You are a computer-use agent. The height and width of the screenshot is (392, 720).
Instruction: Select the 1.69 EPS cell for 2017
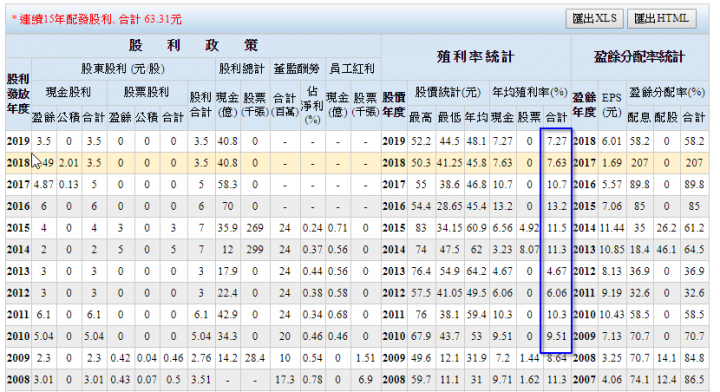tap(611, 162)
